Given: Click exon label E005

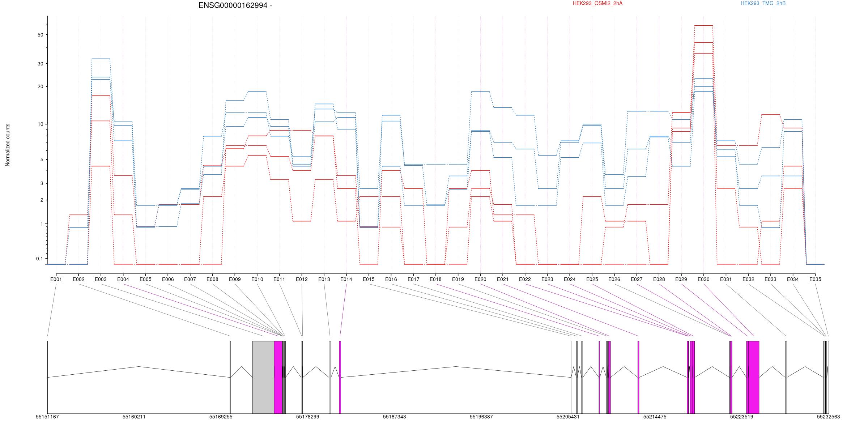Looking at the screenshot, I should click(x=145, y=279).
